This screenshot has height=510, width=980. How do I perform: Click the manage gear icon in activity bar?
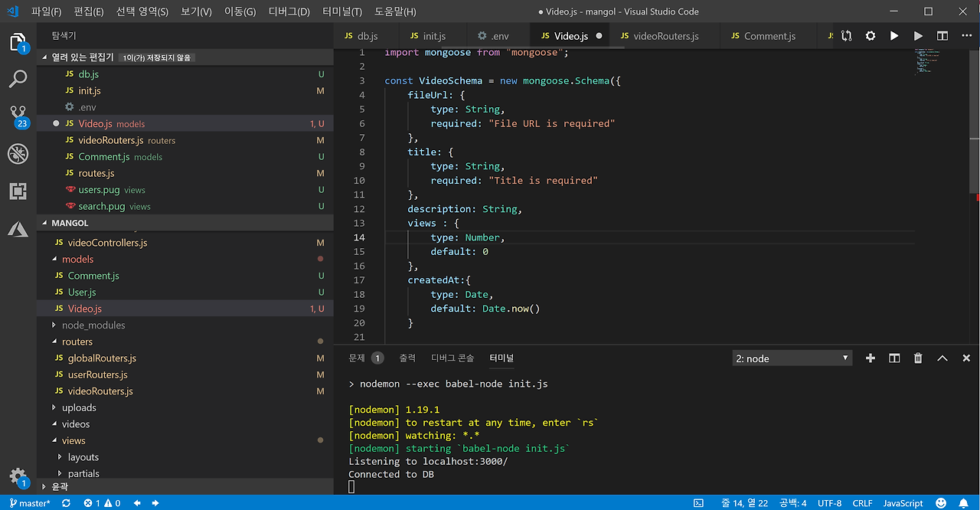(x=18, y=476)
